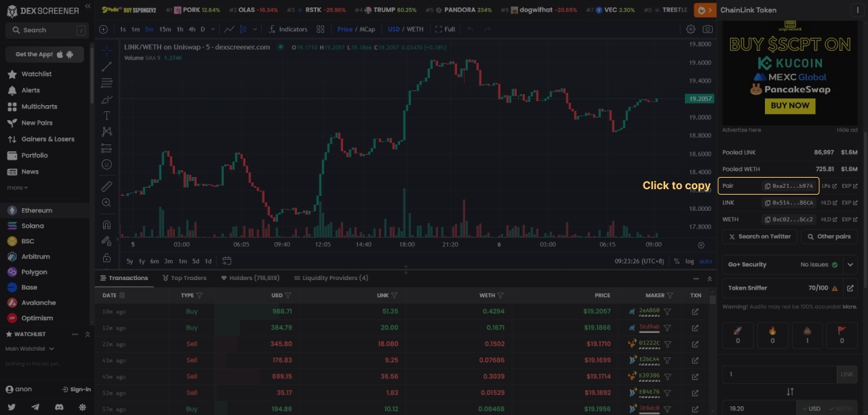Select the 15m timeframe interval

click(x=165, y=29)
